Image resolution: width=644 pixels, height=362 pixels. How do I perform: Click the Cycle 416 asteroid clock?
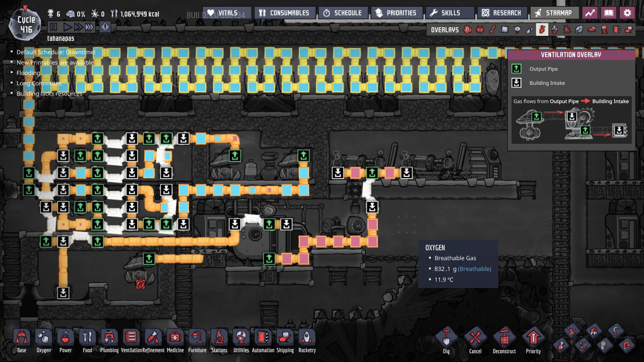[26, 24]
